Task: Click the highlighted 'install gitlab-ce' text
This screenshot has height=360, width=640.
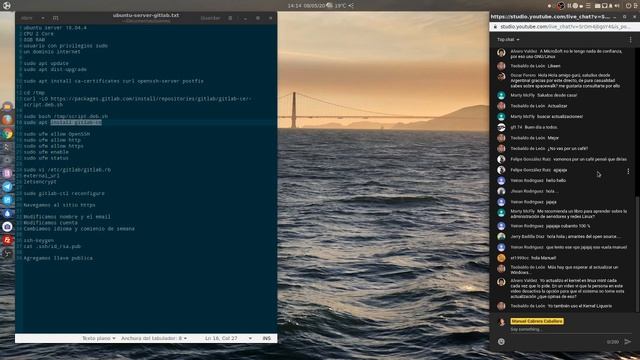Action: (76, 122)
